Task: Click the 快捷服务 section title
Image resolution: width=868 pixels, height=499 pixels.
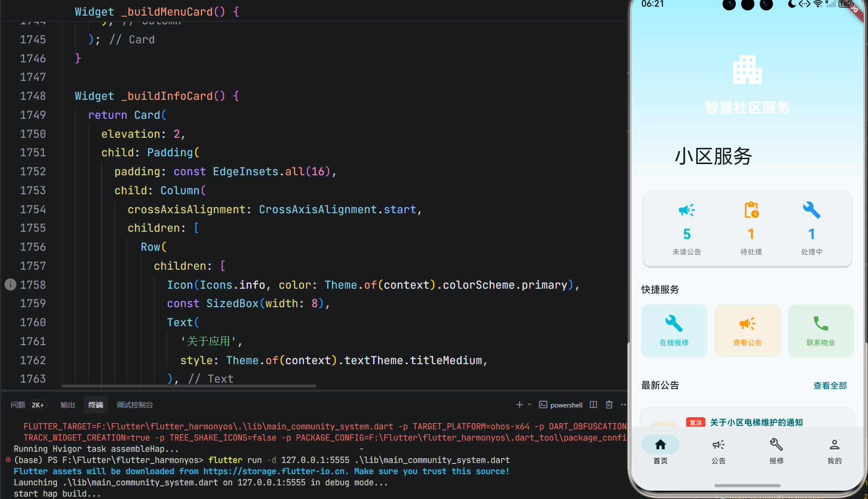Action: pos(660,289)
